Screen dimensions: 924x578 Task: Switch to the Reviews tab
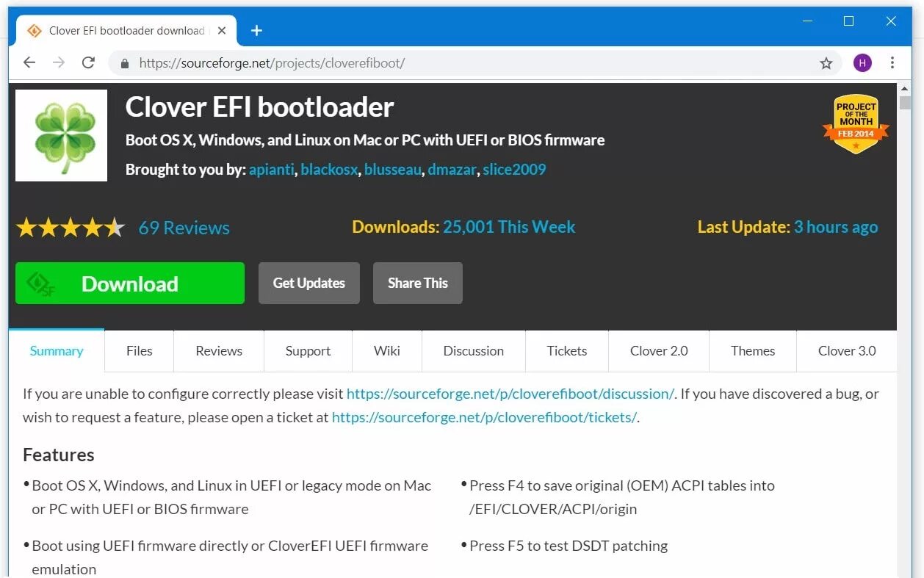[219, 351]
